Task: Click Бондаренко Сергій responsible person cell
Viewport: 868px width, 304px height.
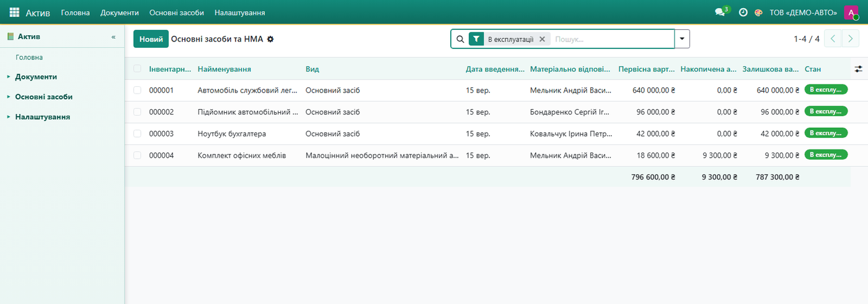Action: [x=570, y=112]
